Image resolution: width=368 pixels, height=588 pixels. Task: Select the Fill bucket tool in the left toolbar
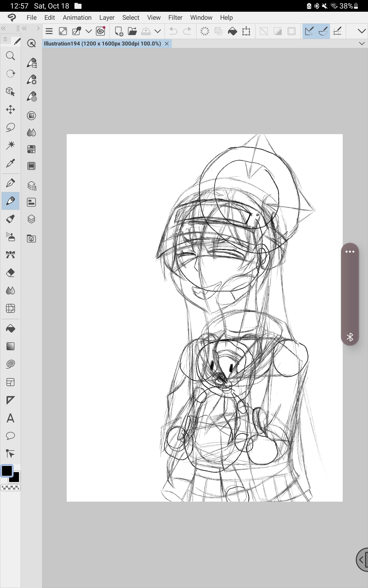10,329
